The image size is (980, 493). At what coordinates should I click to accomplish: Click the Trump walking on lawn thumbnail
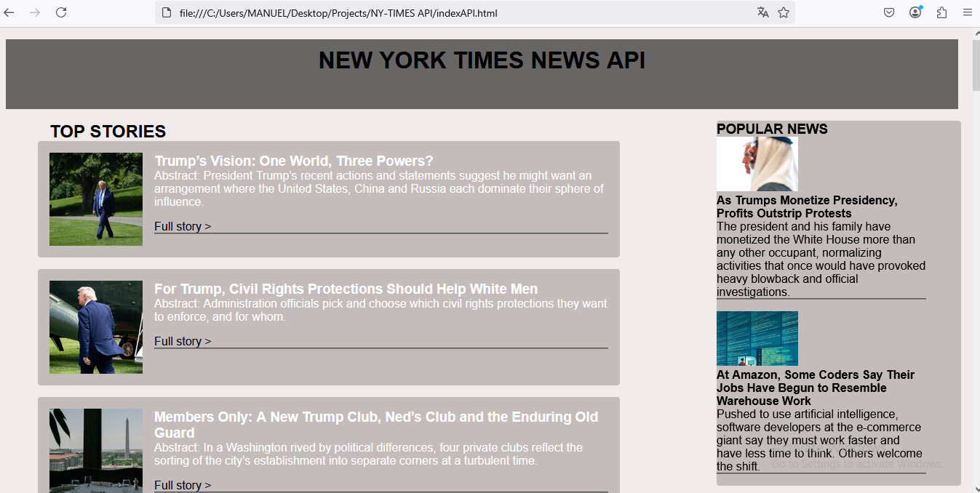96,199
